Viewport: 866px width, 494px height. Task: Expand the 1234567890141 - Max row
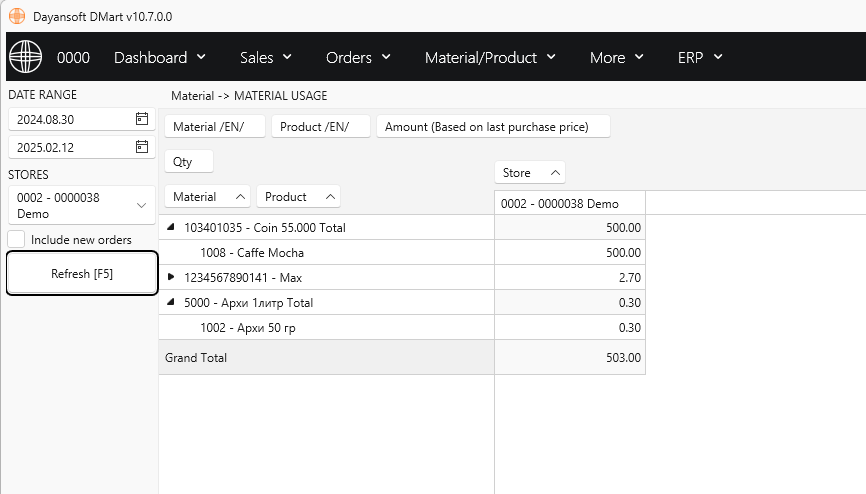[x=171, y=277]
